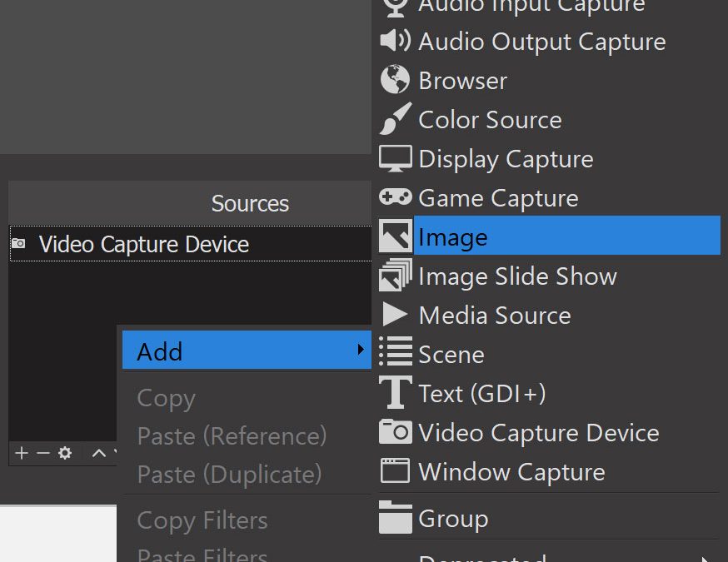Click the globe icon for Browser source
728x562 pixels.
[395, 81]
